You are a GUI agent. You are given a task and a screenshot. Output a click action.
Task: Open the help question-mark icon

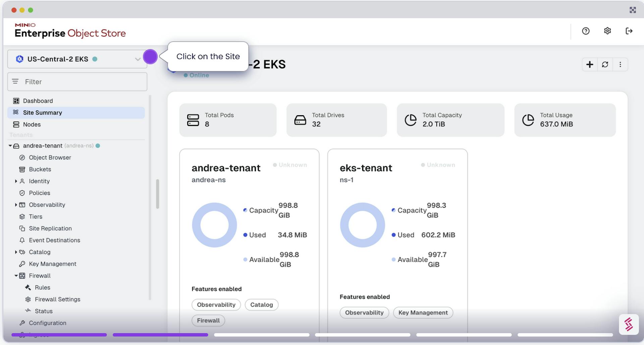click(586, 31)
